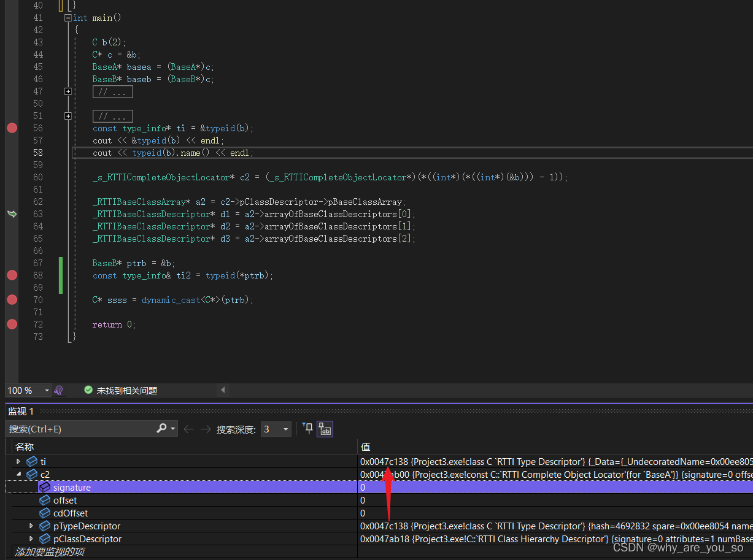Toggle the breakpoint on line 56
Screen dimensions: 753x560
[x=12, y=128]
